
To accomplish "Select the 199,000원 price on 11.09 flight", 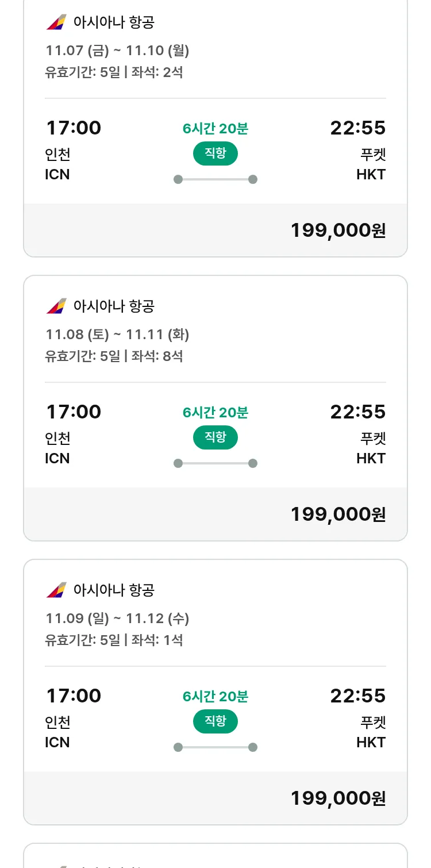I will coord(338,798).
